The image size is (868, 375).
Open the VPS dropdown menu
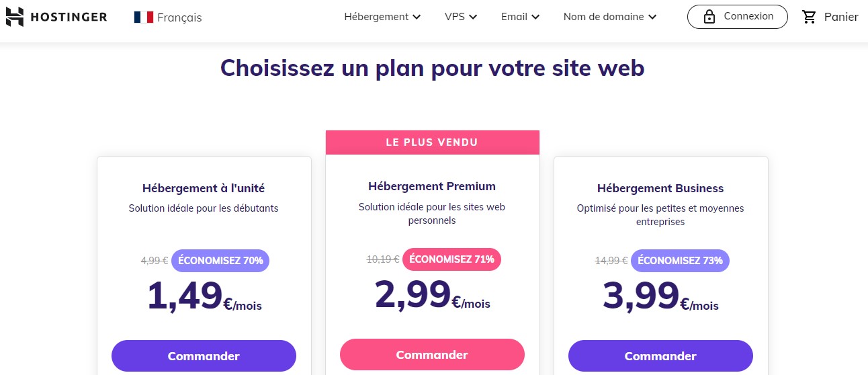(x=460, y=17)
